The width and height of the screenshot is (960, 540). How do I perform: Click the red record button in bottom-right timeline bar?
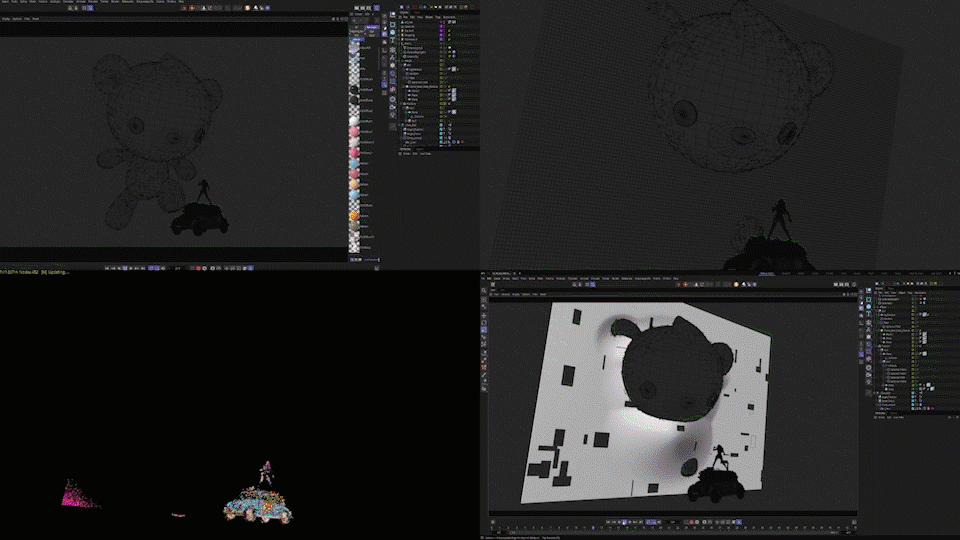tap(691, 522)
